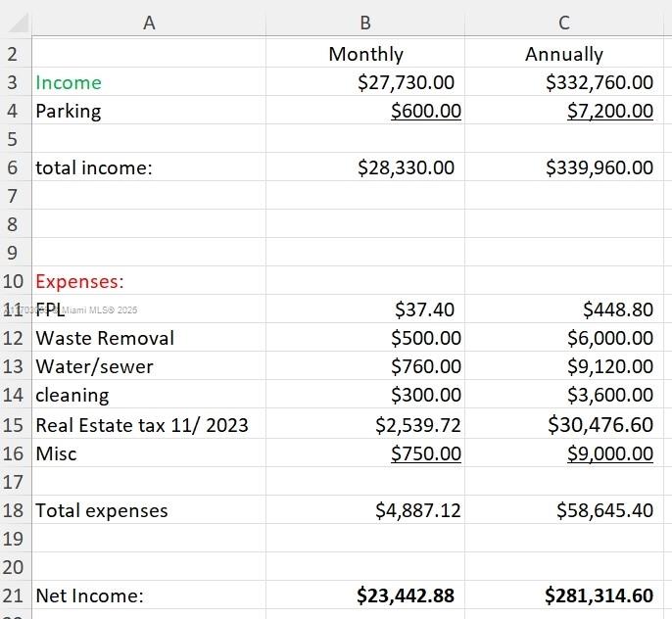Select the FPL monthly amount $37.40
This screenshot has height=619, width=672.
point(424,310)
